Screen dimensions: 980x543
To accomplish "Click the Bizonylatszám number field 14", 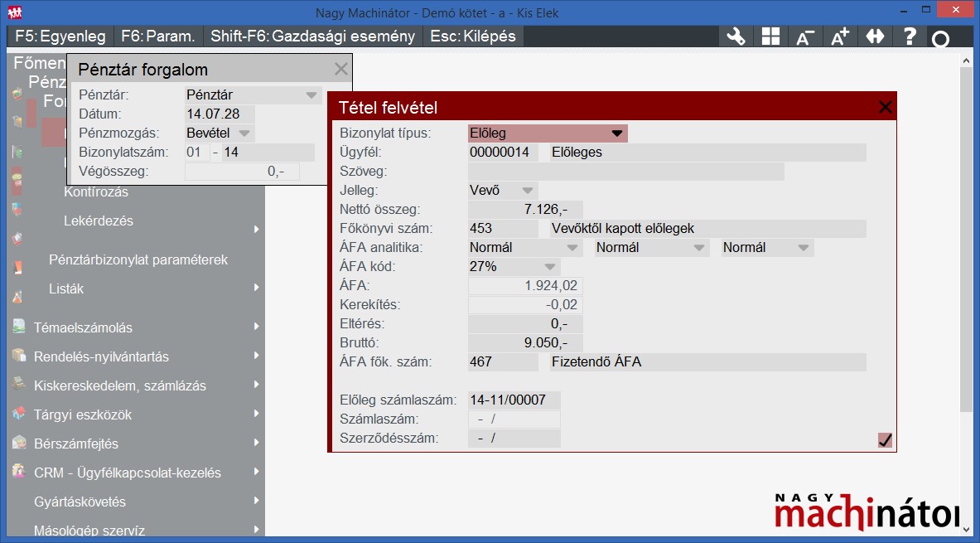I will [x=268, y=152].
